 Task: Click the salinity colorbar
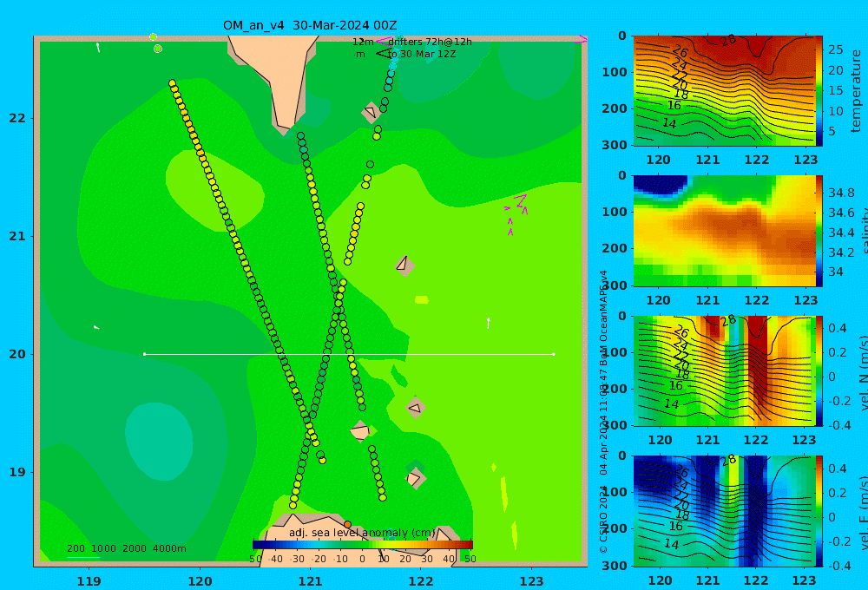819,231
